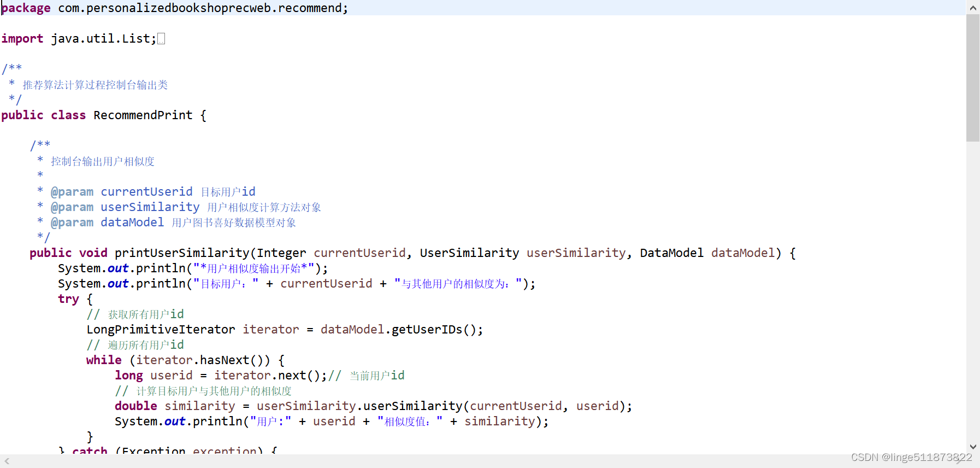Click the 'getUserIDs()' method call
Viewport: 980px width, 468px height.
point(434,330)
